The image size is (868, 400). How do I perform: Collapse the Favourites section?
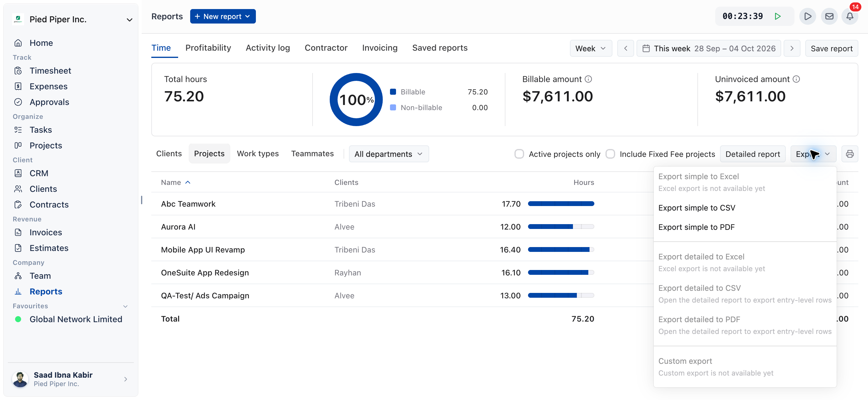click(125, 306)
